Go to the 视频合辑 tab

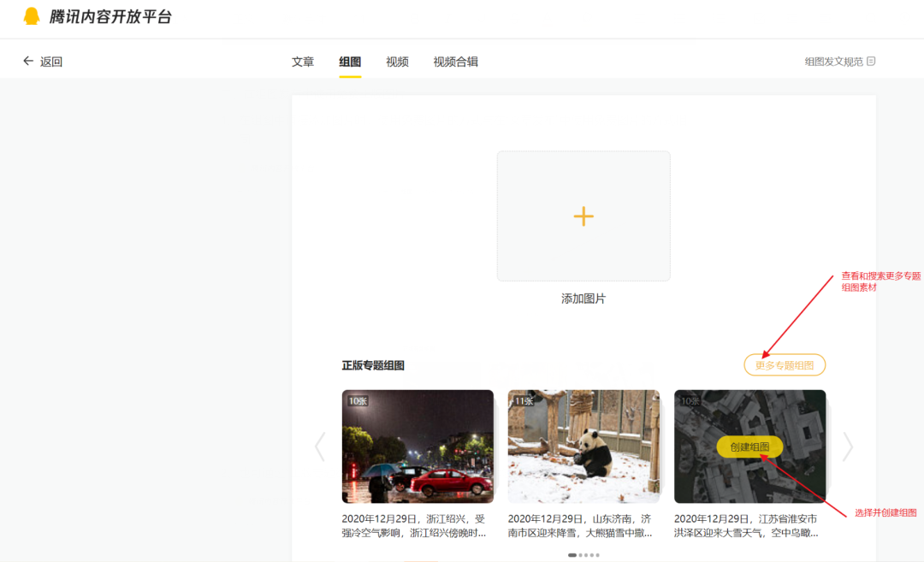[455, 62]
